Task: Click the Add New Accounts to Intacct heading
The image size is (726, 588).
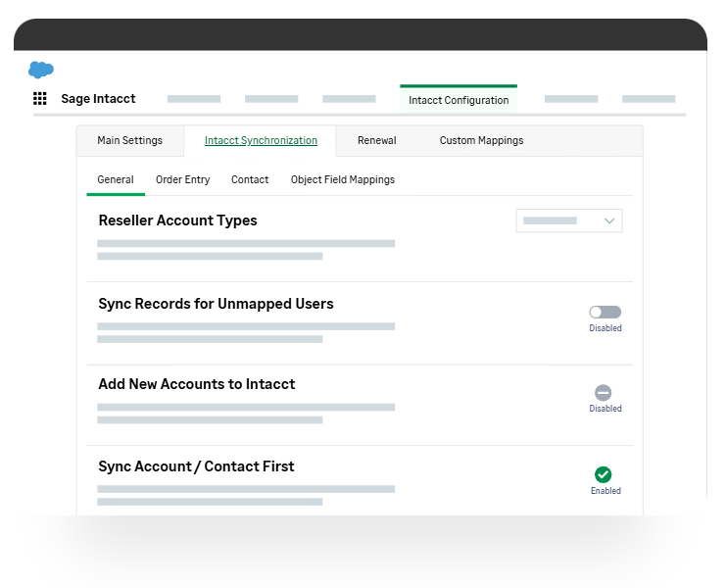Action: 197,384
